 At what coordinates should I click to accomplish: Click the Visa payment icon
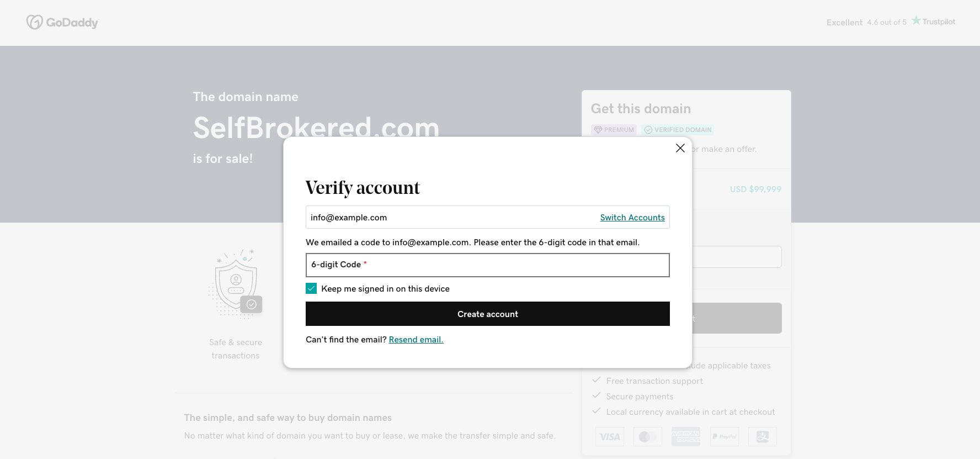pos(610,436)
